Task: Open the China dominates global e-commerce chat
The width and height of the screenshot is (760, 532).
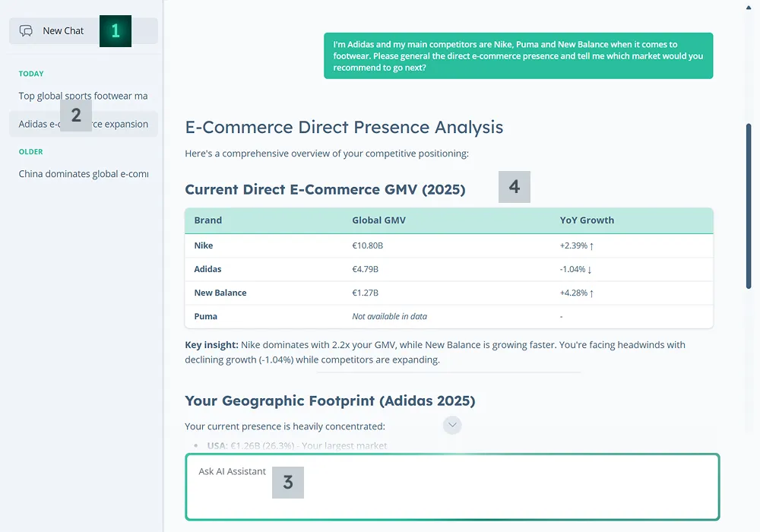Action: tap(83, 174)
